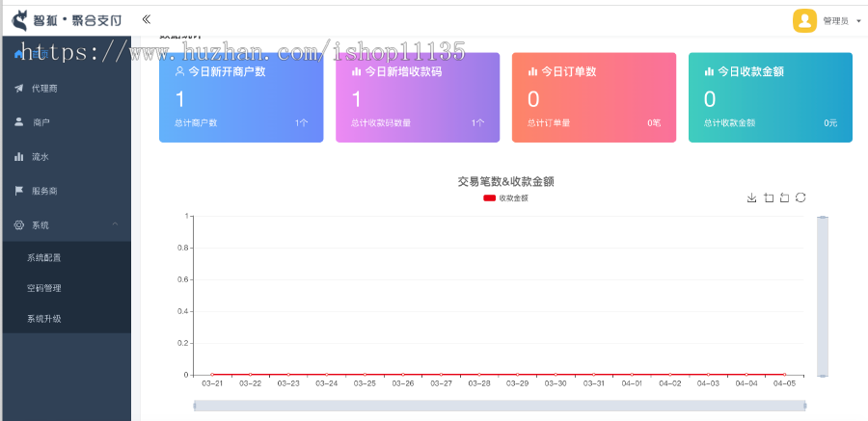Image resolution: width=868 pixels, height=421 pixels.
Task: Click the 0.8 y-axis label
Action: 182,248
